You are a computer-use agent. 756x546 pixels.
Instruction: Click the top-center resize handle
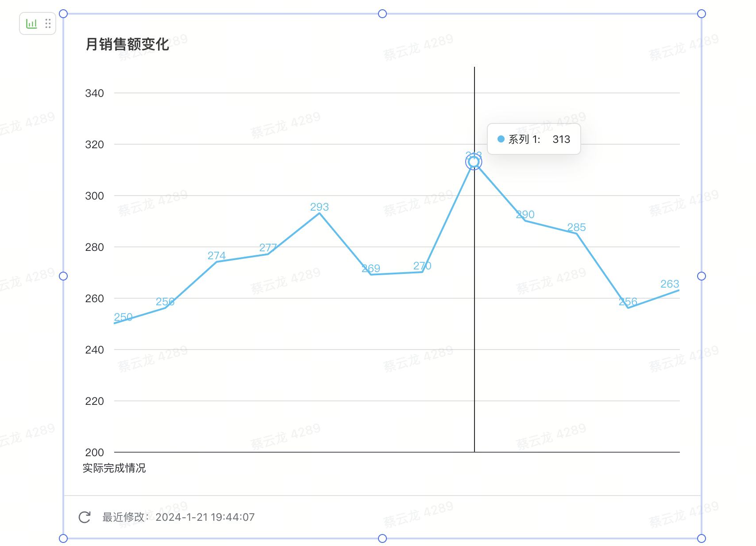382,14
